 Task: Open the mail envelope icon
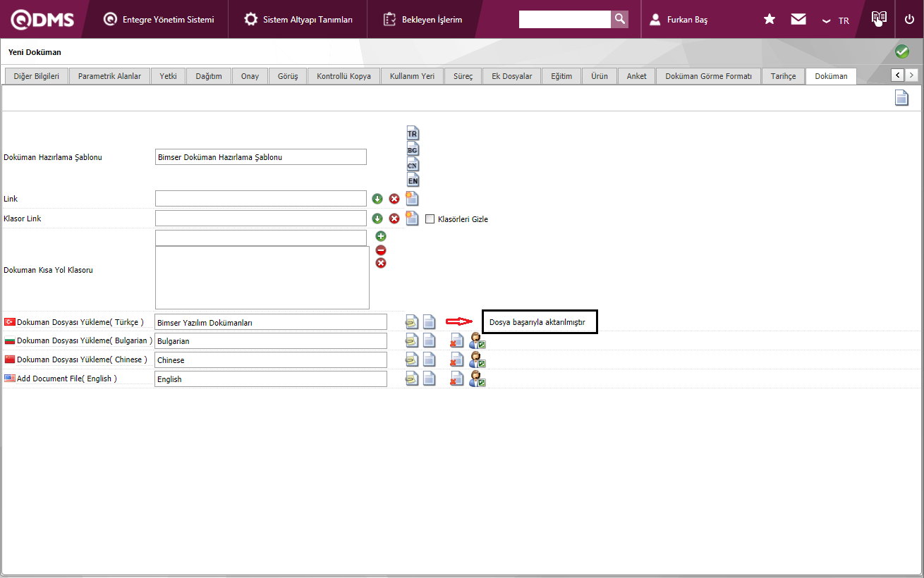pyautogui.click(x=798, y=20)
